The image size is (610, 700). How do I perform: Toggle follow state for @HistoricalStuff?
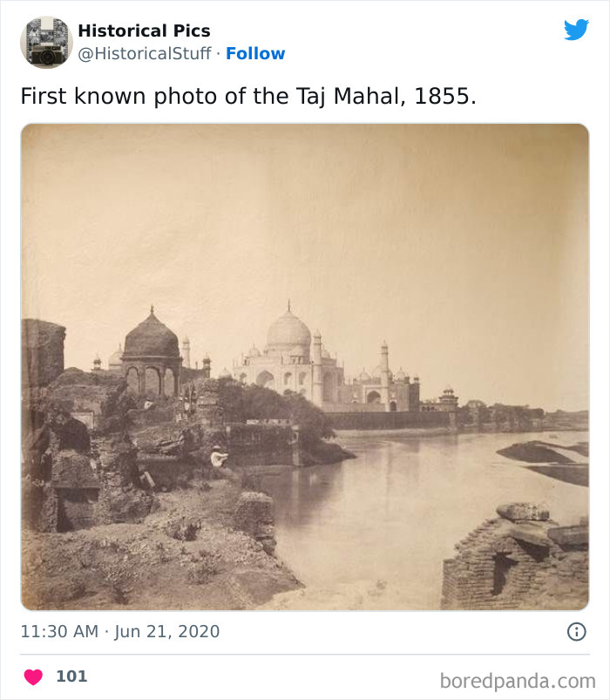click(x=256, y=53)
